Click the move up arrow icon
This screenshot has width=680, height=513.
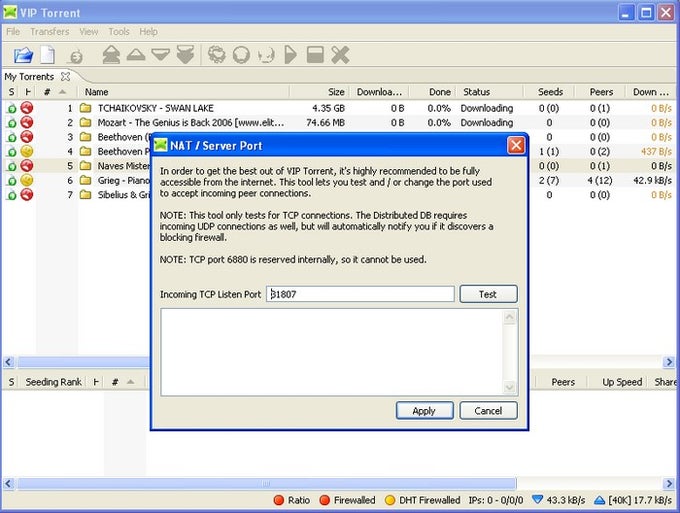click(x=136, y=54)
